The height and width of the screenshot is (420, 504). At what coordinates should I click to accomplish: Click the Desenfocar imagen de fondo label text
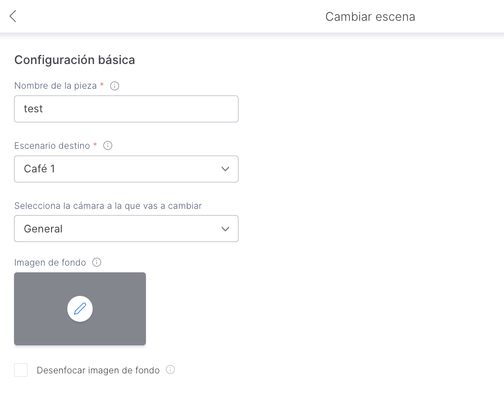pyautogui.click(x=98, y=370)
